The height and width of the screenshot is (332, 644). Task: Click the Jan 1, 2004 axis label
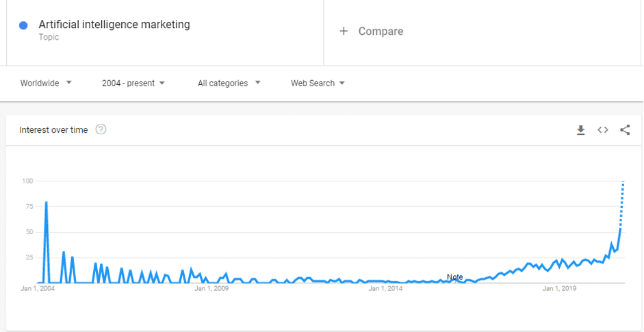38,289
